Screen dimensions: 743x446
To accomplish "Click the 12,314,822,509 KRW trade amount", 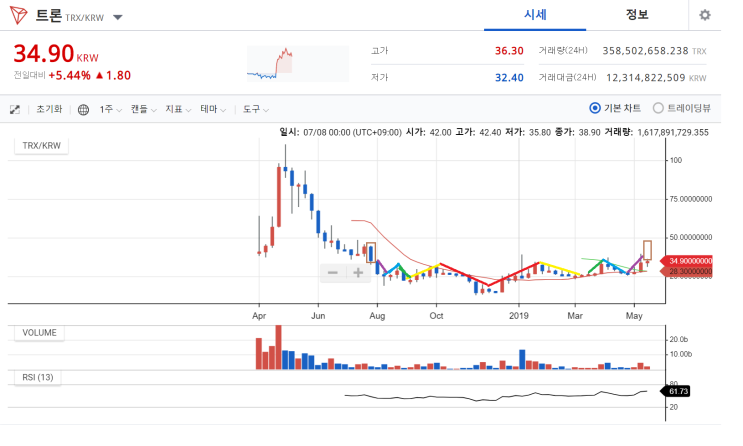I will [x=656, y=78].
